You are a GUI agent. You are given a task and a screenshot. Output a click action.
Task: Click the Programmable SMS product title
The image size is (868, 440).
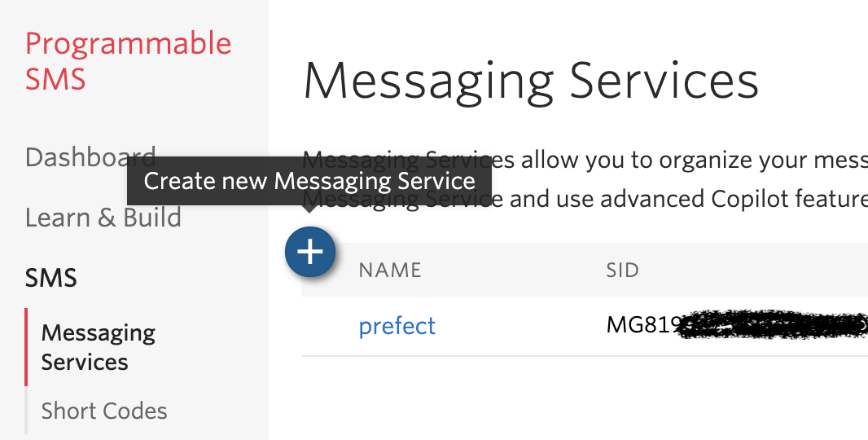[128, 61]
